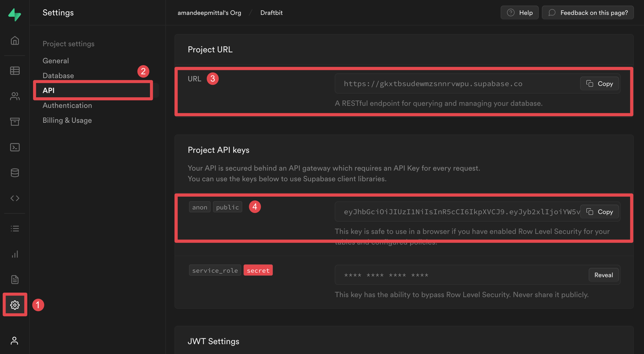Open the Database cylinder icon

(x=15, y=173)
